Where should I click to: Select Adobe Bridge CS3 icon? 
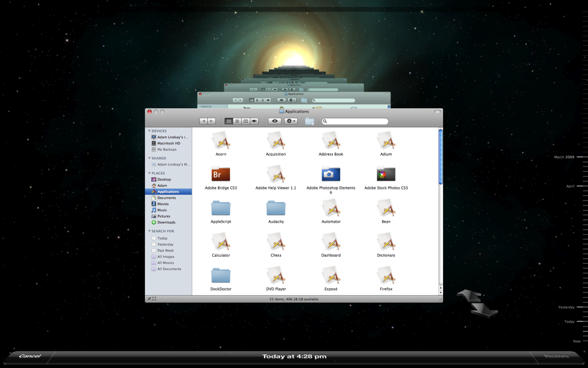221,174
